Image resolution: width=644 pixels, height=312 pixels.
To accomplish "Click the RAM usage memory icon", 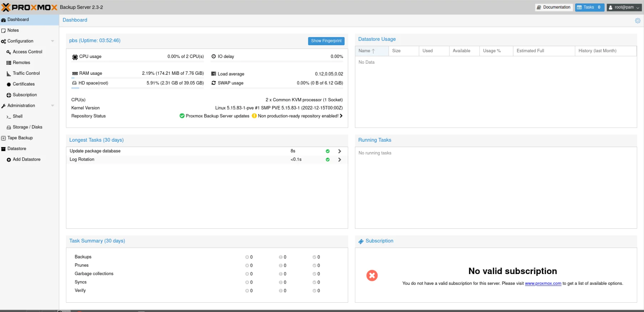I will tap(75, 73).
